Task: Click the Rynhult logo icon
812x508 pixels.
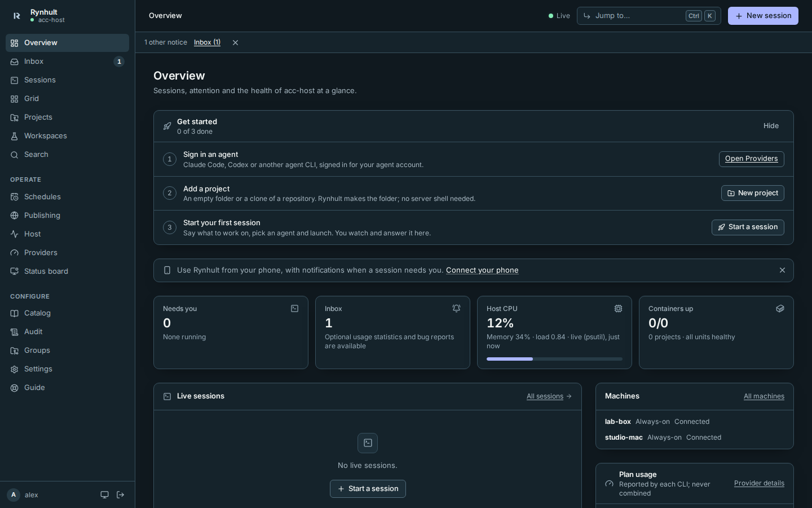Action: 17,16
